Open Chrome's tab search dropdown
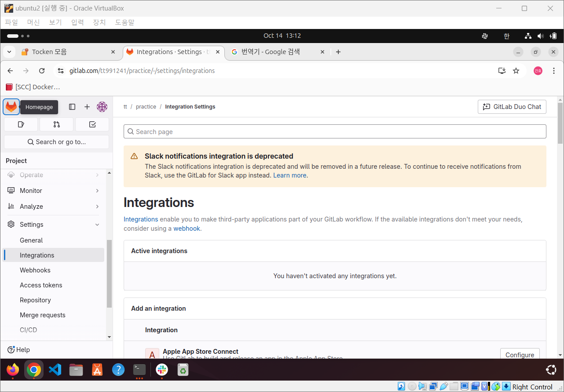This screenshot has width=564, height=392. (x=9, y=52)
